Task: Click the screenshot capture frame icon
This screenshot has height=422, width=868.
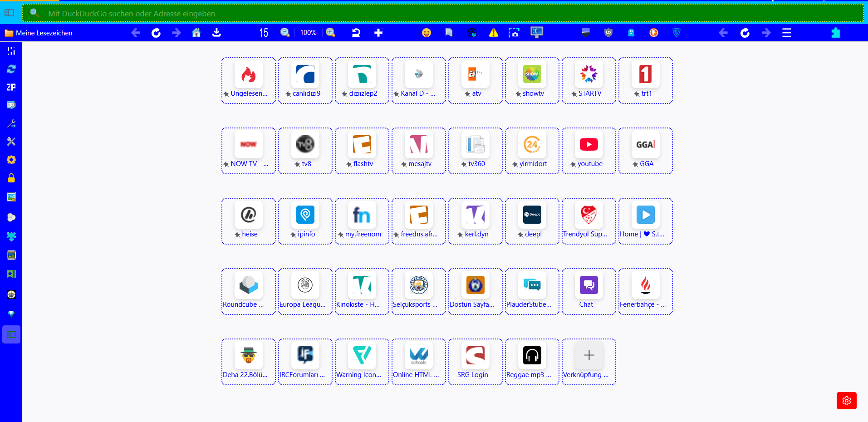Action: [x=514, y=33]
